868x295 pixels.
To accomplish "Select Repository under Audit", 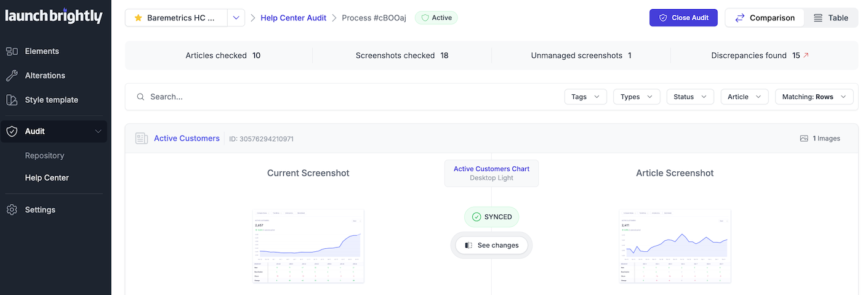I will click(x=44, y=156).
